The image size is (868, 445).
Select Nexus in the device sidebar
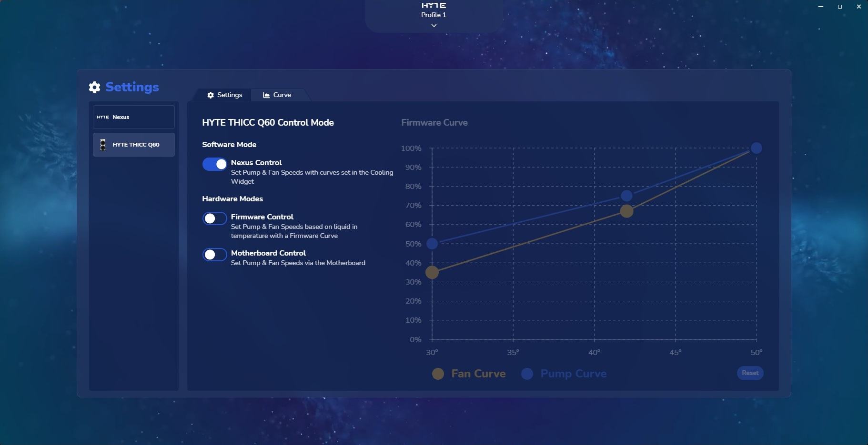tap(134, 117)
